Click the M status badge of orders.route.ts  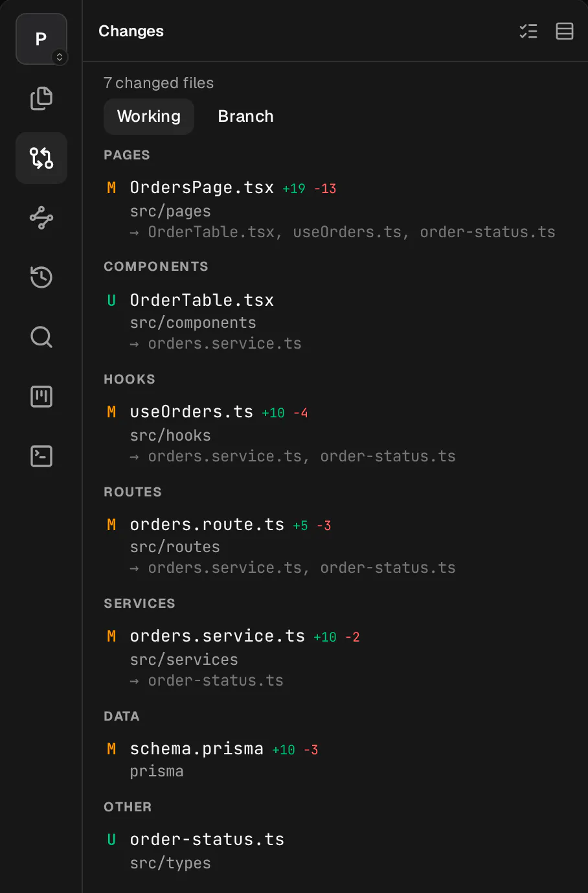coord(111,525)
